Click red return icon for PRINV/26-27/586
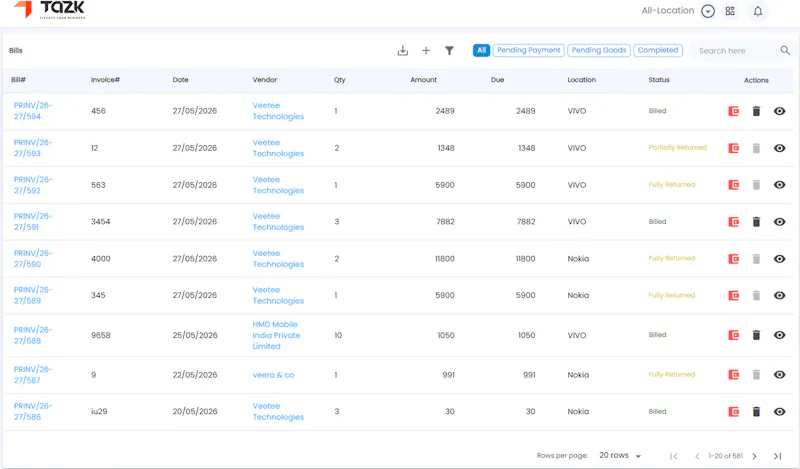This screenshot has height=469, width=800. (x=734, y=411)
